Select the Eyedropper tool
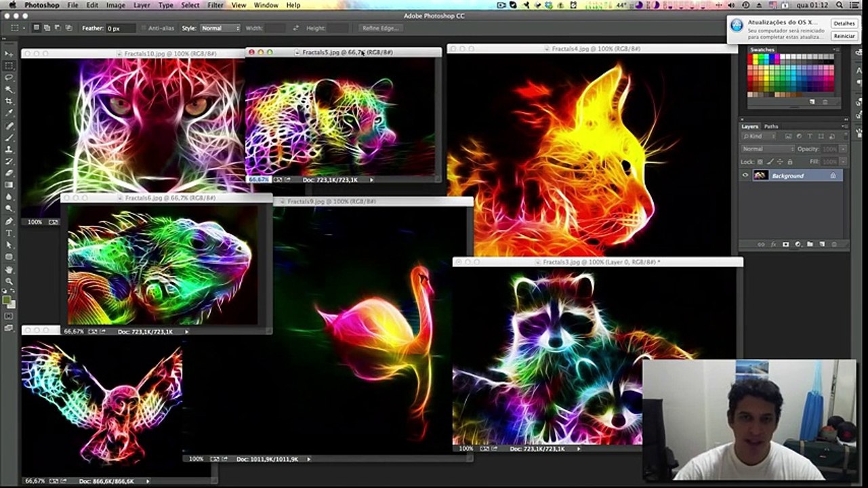The height and width of the screenshot is (488, 868). 9,113
